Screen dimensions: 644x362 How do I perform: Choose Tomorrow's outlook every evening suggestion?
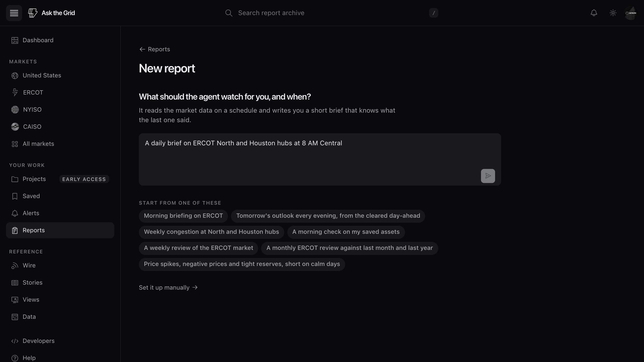[328, 216]
